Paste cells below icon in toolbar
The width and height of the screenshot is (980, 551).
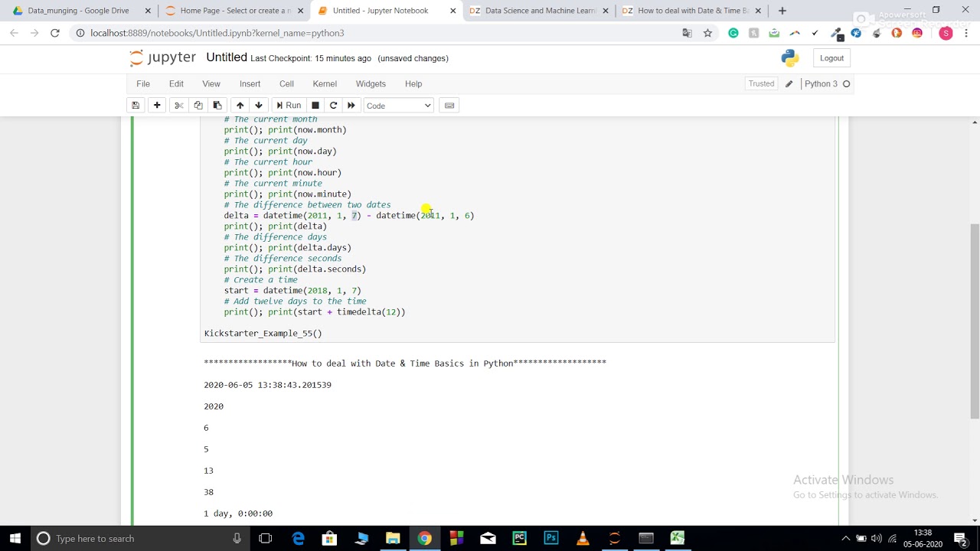coord(217,106)
